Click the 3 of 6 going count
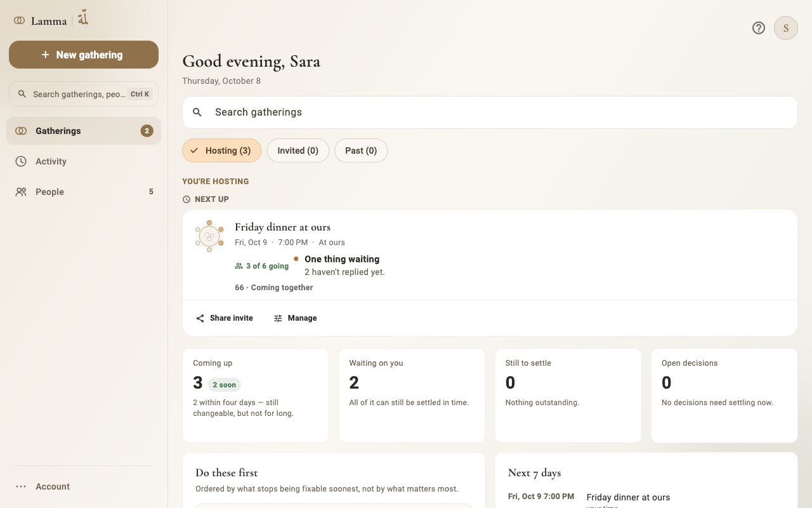The height and width of the screenshot is (508, 812). [x=267, y=266]
